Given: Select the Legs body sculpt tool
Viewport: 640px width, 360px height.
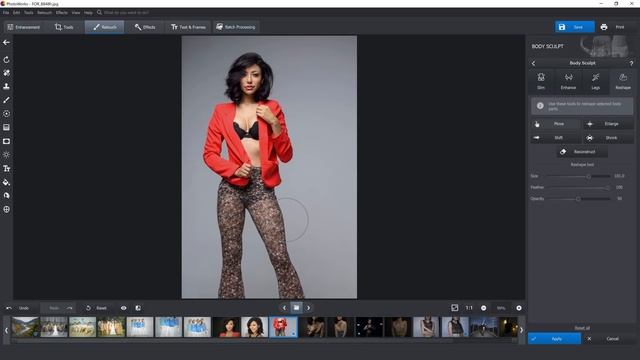Looking at the screenshot, I should [596, 81].
